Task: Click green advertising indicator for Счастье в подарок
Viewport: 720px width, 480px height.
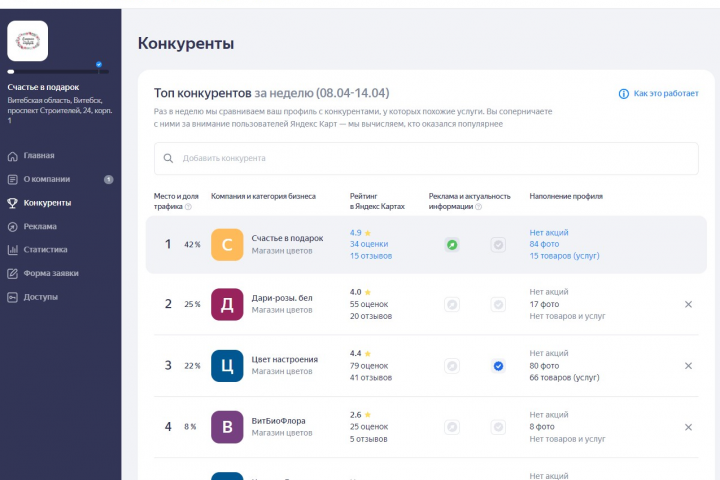Action: pos(452,245)
